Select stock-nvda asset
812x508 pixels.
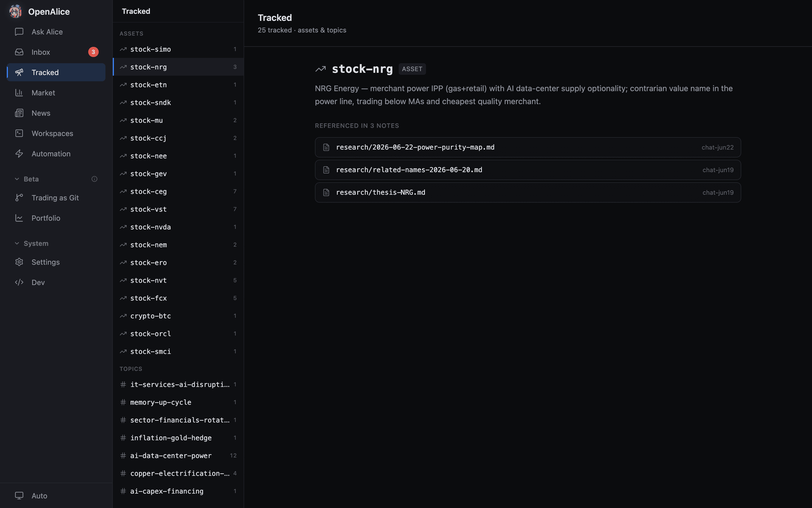click(x=178, y=227)
